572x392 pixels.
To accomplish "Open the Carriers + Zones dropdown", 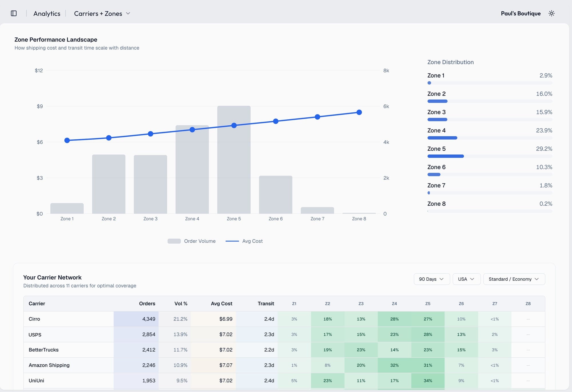I will (x=102, y=13).
